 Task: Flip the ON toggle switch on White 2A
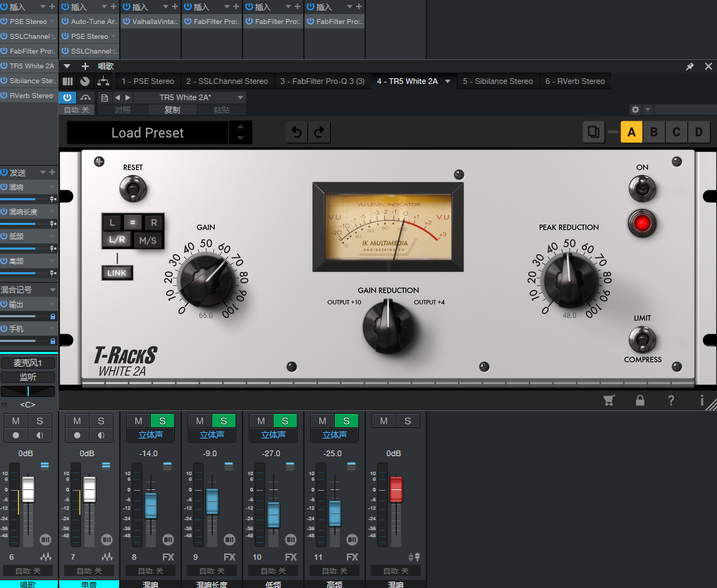[642, 188]
